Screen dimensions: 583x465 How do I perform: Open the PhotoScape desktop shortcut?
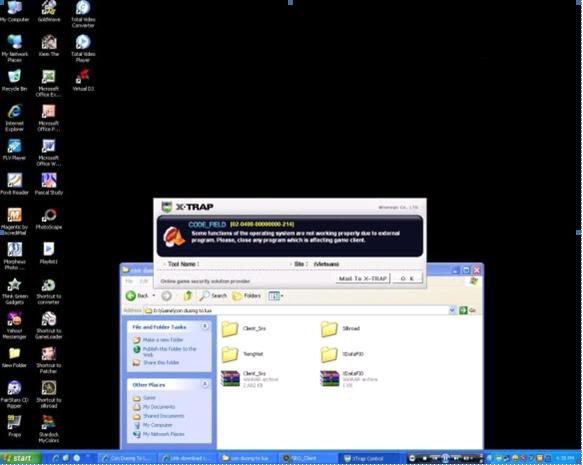coord(49,219)
